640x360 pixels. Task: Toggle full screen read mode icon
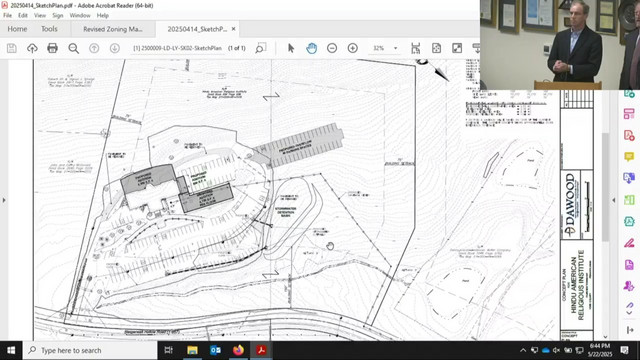[x=457, y=48]
